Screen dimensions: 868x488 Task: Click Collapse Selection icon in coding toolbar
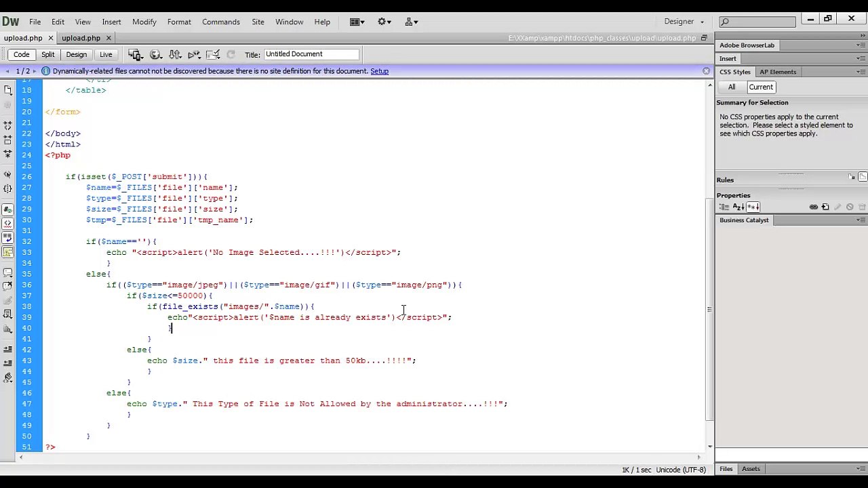8,139
